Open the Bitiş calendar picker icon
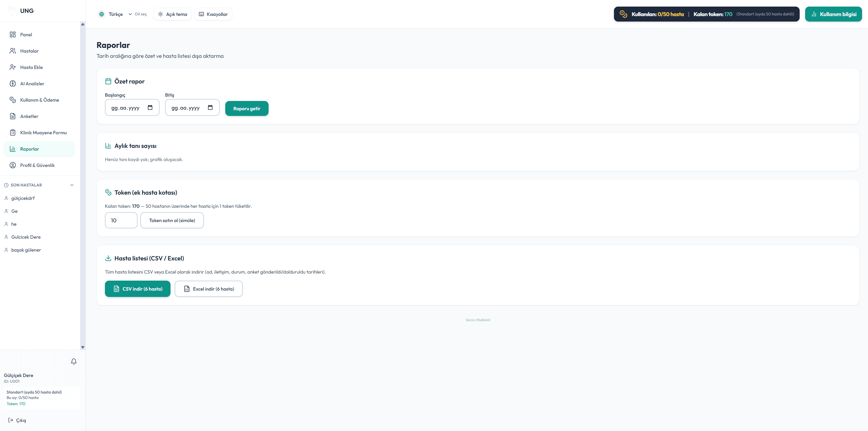Screen dimensions: 868x431 (x=210, y=108)
